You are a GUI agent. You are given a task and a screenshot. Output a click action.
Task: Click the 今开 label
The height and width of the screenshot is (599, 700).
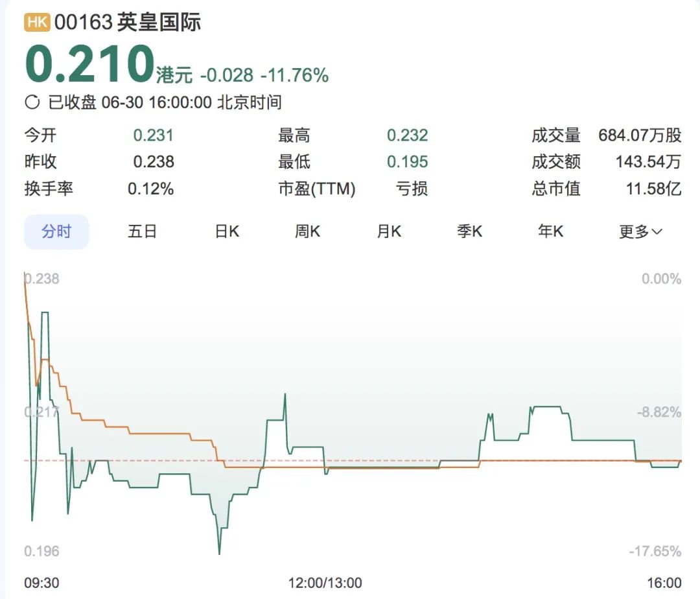40,135
